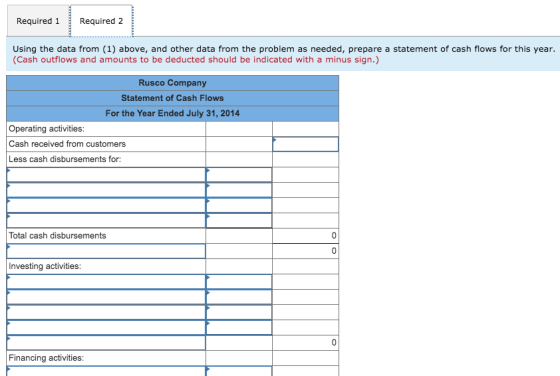This screenshot has height=376, width=560.
Task: Click the 'Less cash disbursements for:' label
Action: pos(65,159)
